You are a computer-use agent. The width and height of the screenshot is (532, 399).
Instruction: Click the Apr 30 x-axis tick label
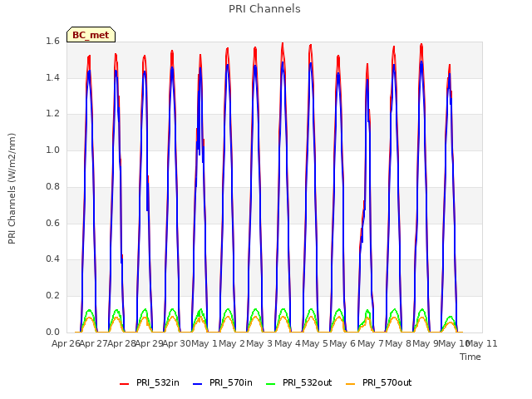tap(176, 343)
